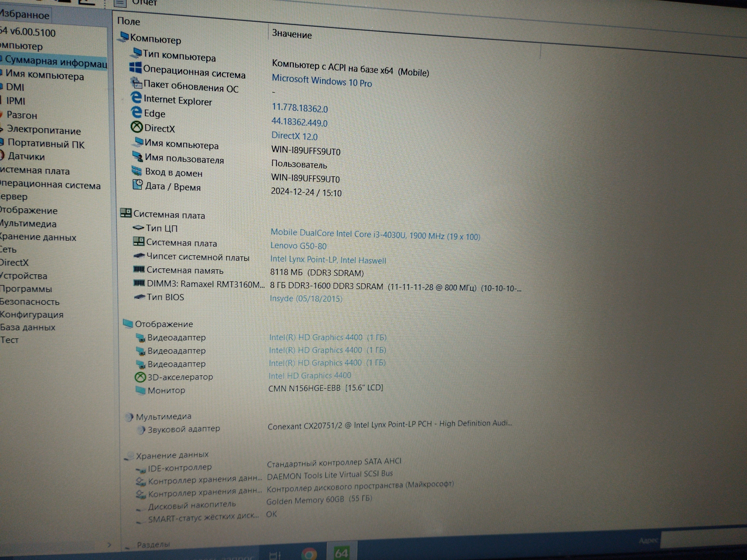The height and width of the screenshot is (560, 747).
Task: Open the DMI tree item
Action: coord(15,87)
